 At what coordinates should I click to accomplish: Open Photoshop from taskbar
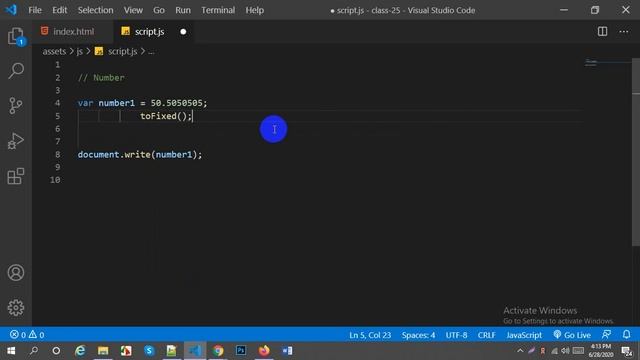coord(241,351)
